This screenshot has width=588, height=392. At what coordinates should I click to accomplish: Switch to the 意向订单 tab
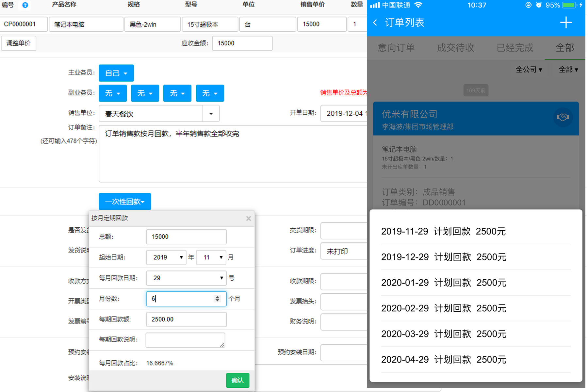[x=396, y=48]
